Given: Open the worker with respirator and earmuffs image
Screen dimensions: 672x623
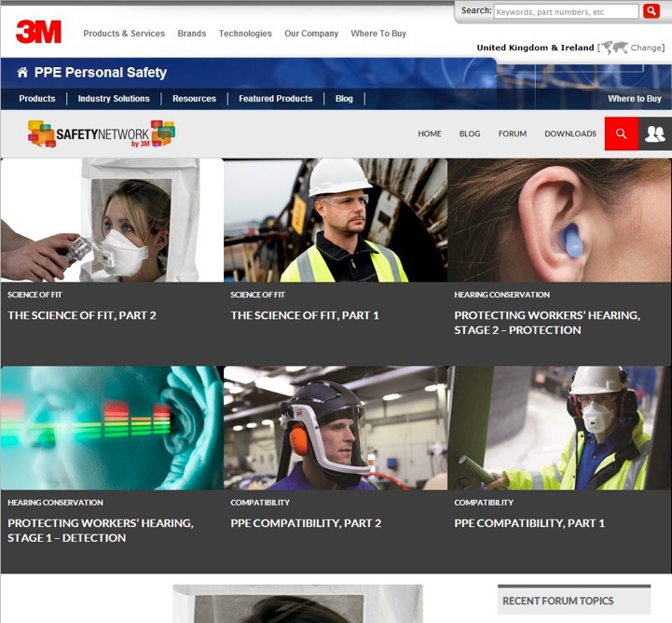Looking at the screenshot, I should (x=559, y=428).
